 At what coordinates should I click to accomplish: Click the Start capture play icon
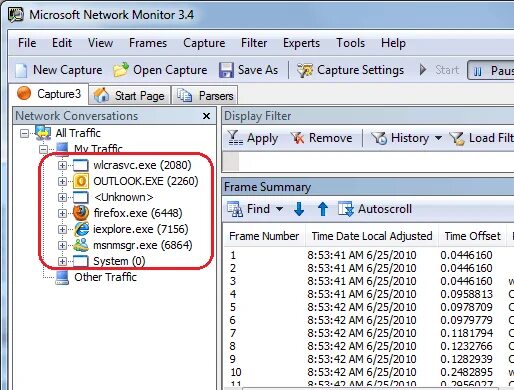423,70
